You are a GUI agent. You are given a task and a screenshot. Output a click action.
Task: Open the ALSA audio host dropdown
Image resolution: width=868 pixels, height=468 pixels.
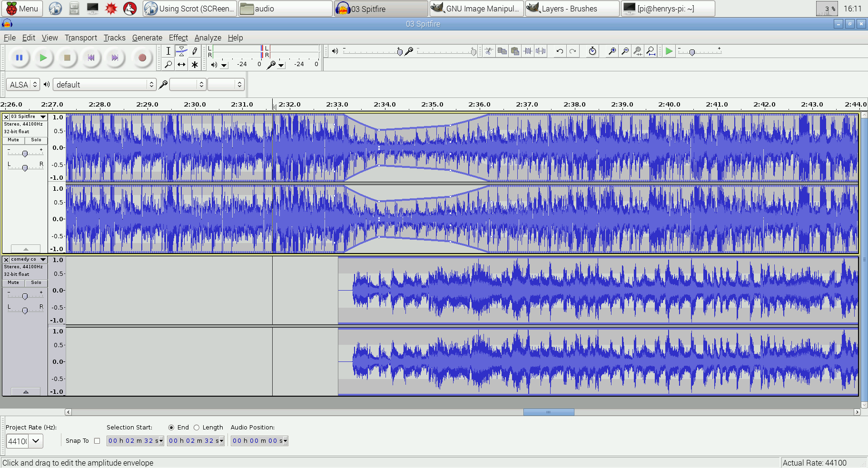[23, 85]
